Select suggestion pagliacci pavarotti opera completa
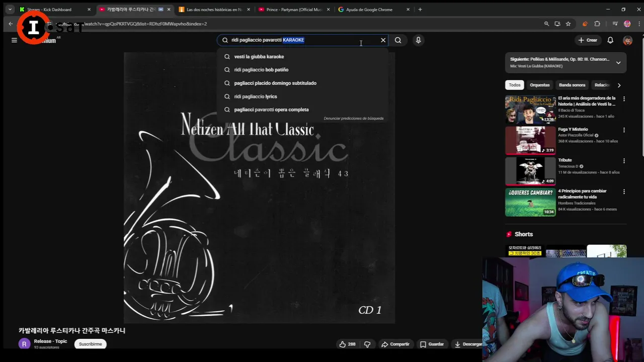This screenshot has height=362, width=644. [302, 110]
